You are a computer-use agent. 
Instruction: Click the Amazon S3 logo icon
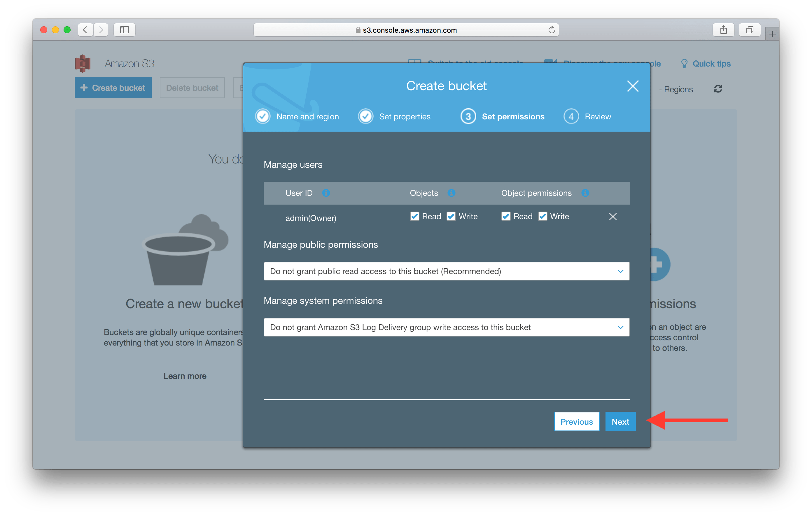coord(83,63)
